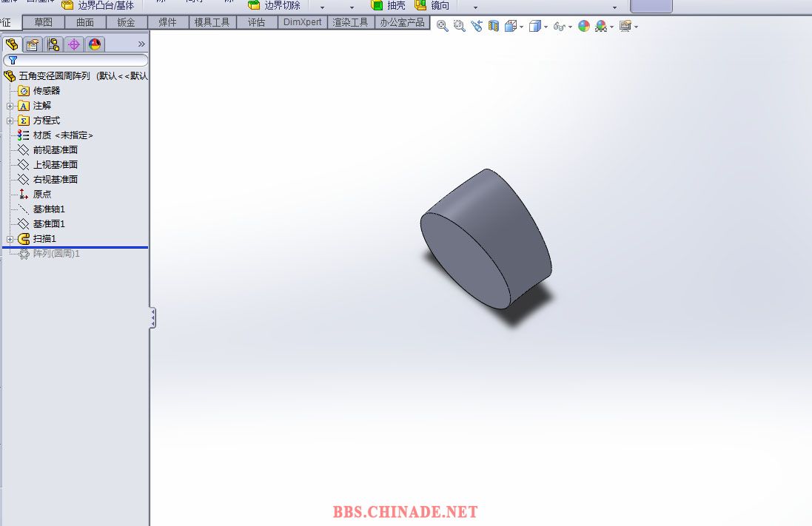Viewport: 812px width, 526px height.
Task: Click the 抽壳 shell button
Action: [x=389, y=5]
